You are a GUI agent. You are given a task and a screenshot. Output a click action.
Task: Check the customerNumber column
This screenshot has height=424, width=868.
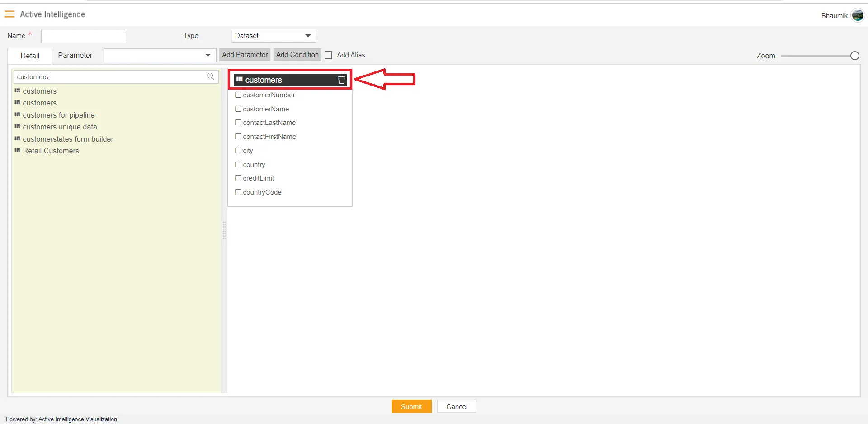tap(238, 95)
